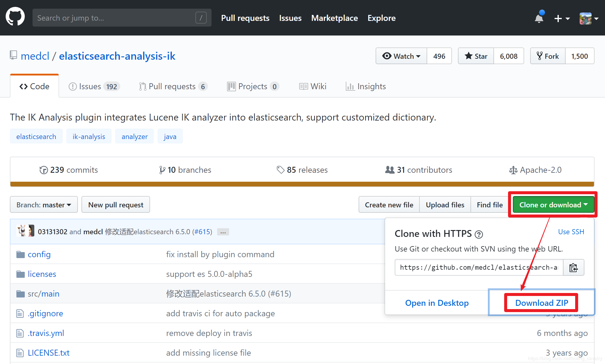Click the HTTPS help question mark icon
The width and height of the screenshot is (605, 364).
click(479, 235)
